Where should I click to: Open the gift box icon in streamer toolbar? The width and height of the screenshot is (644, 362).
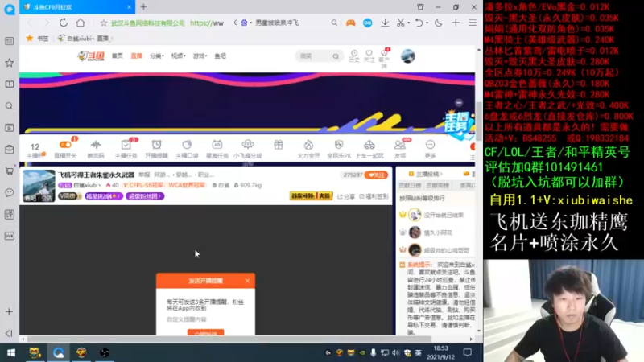click(279, 145)
